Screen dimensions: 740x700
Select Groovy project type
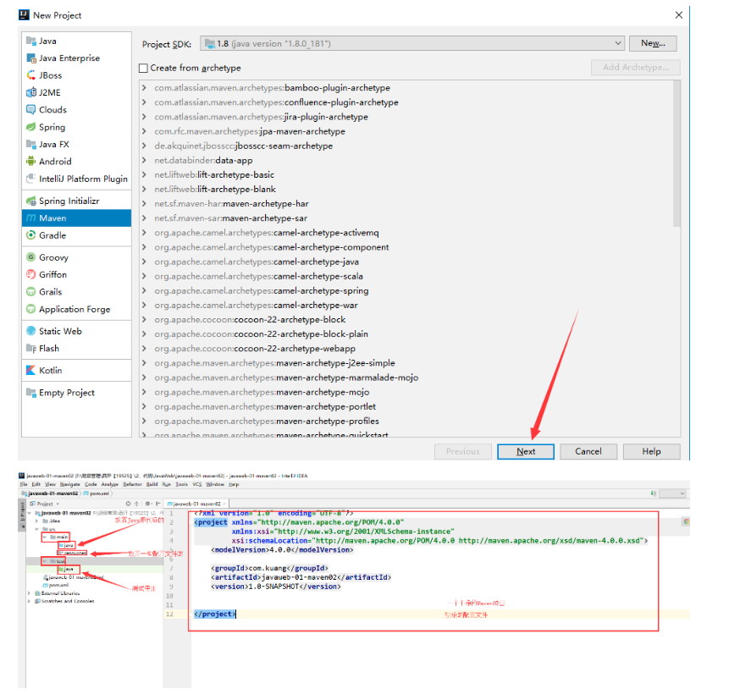[x=76, y=257]
